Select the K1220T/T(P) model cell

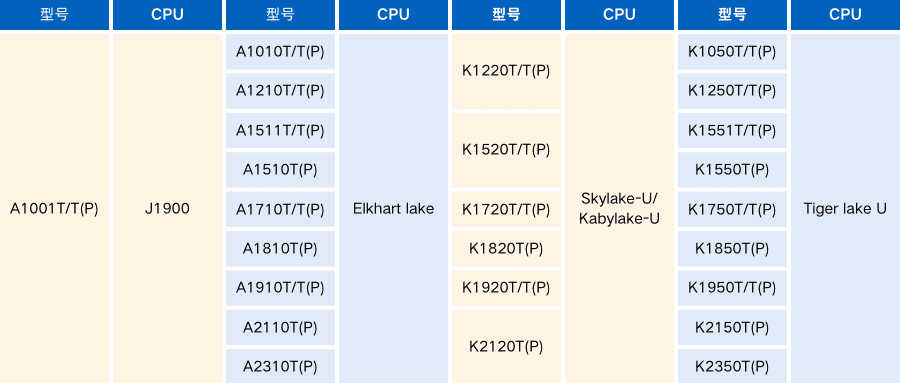click(x=506, y=71)
